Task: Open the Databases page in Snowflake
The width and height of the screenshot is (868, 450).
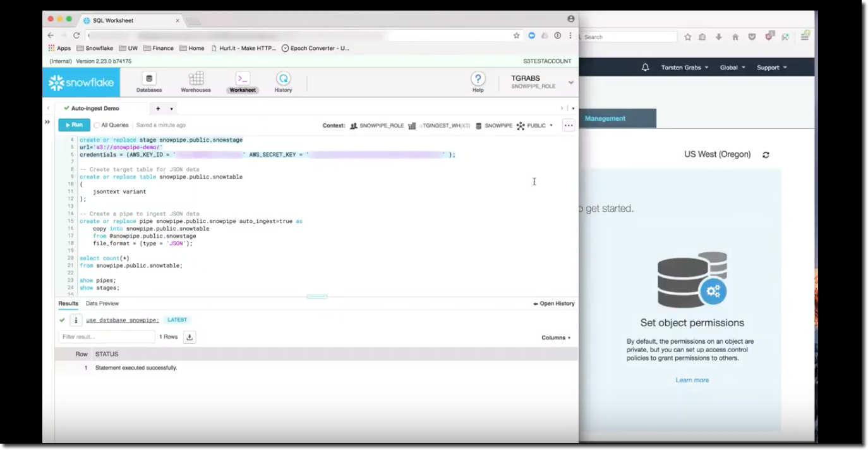Action: point(149,83)
